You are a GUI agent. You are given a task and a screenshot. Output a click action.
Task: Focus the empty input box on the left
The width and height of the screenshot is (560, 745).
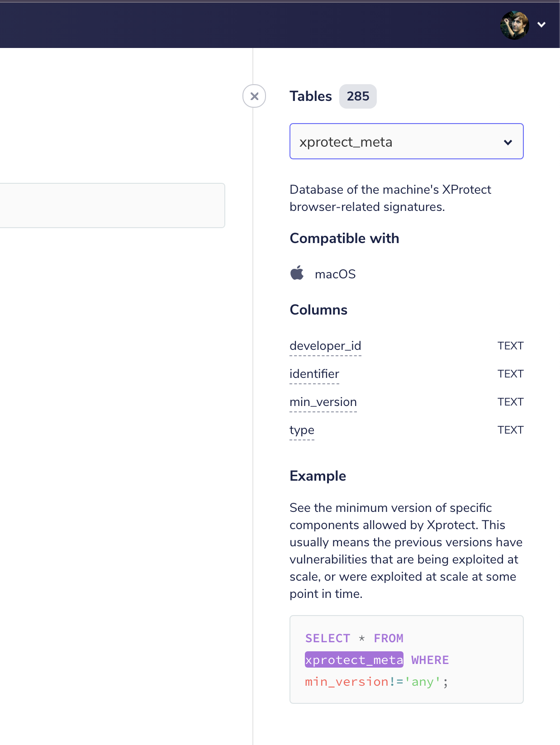[x=112, y=205]
